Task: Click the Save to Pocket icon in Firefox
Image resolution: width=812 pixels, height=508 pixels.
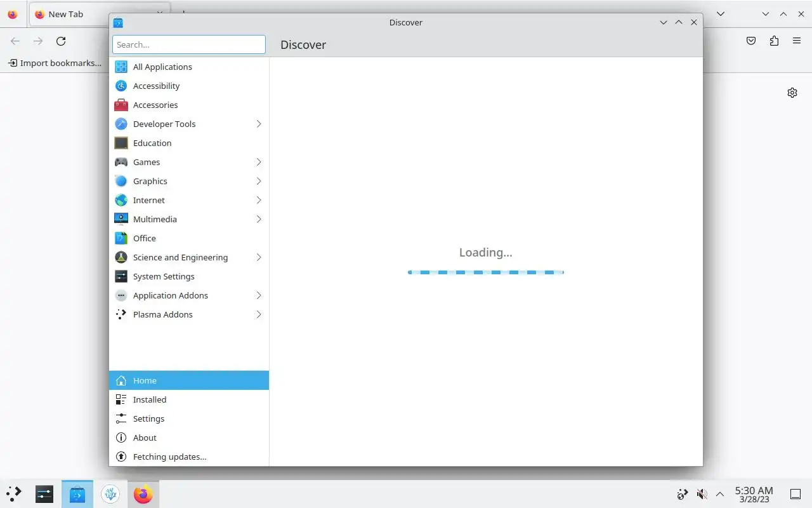Action: [751, 41]
